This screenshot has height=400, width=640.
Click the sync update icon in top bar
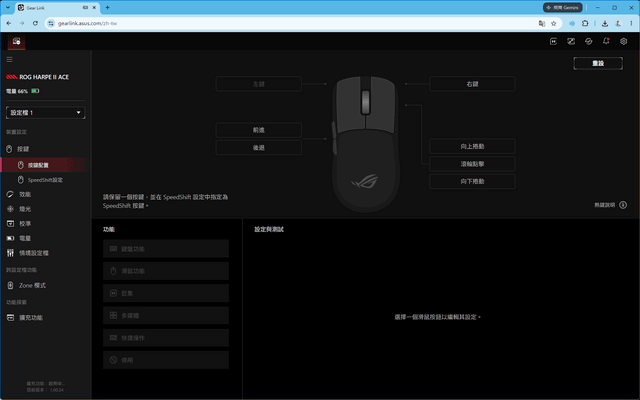588,41
